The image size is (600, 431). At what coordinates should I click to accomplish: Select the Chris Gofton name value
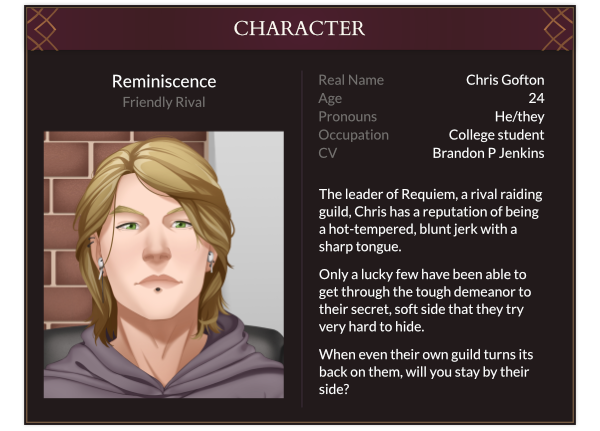tap(505, 80)
